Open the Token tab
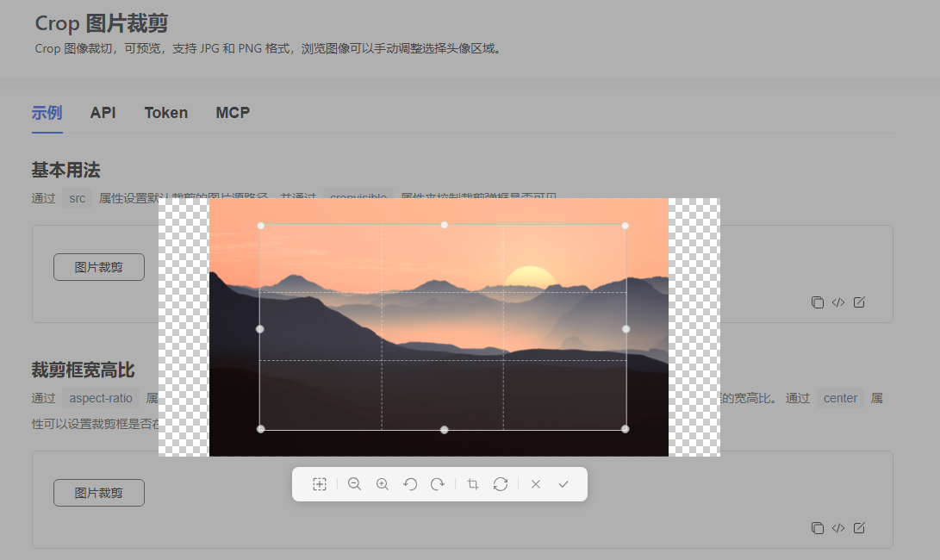This screenshot has height=560, width=940. coord(166,113)
